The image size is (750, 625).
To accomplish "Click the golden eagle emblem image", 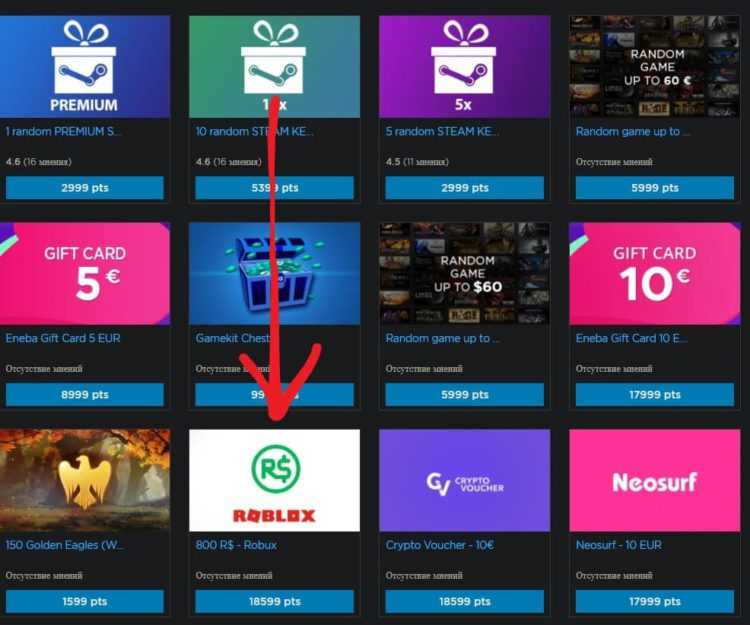I will click(x=85, y=480).
